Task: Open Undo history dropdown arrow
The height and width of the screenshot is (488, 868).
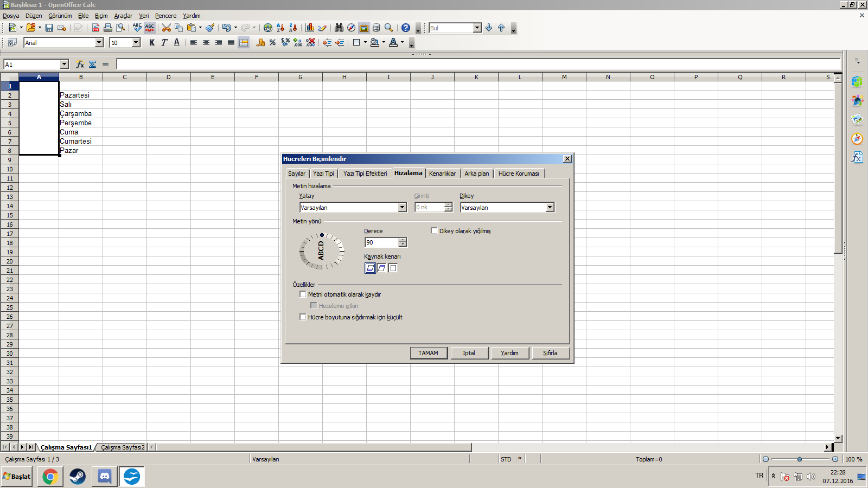Action: 235,28
